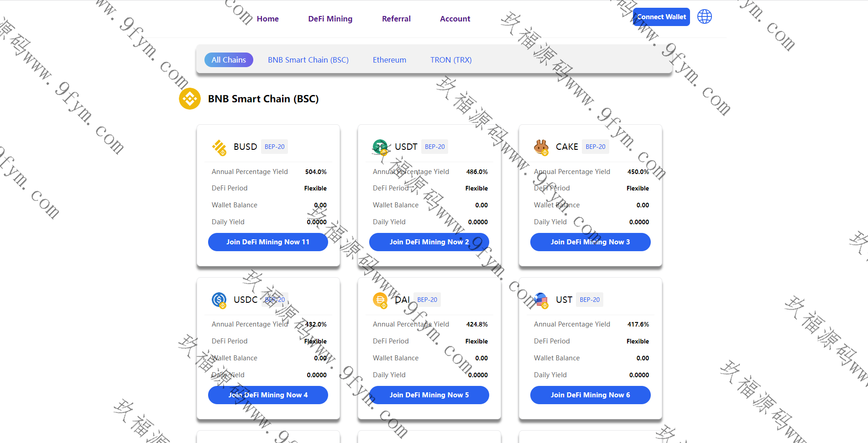Click the UST token icon
The height and width of the screenshot is (443, 868).
tap(541, 300)
